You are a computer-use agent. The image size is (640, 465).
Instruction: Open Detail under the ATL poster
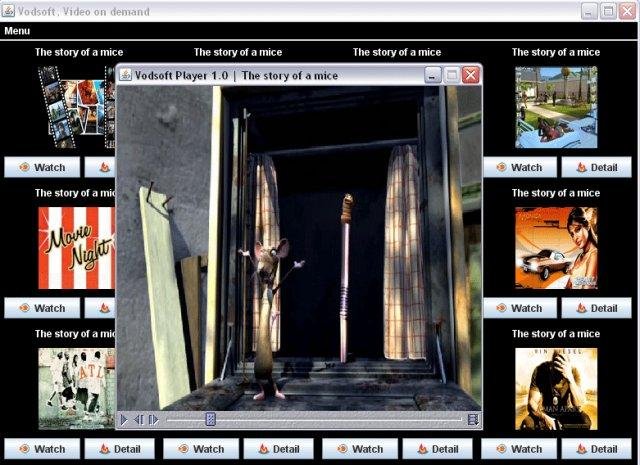(120, 449)
